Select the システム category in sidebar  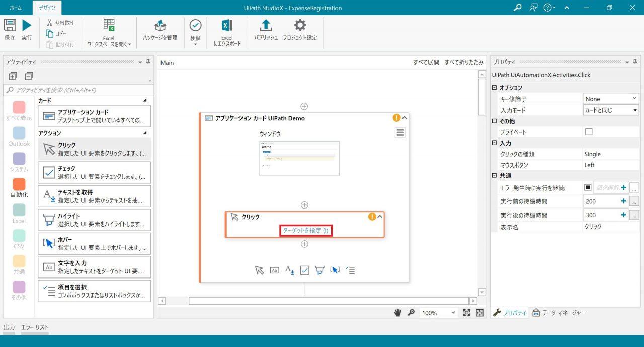pyautogui.click(x=19, y=162)
